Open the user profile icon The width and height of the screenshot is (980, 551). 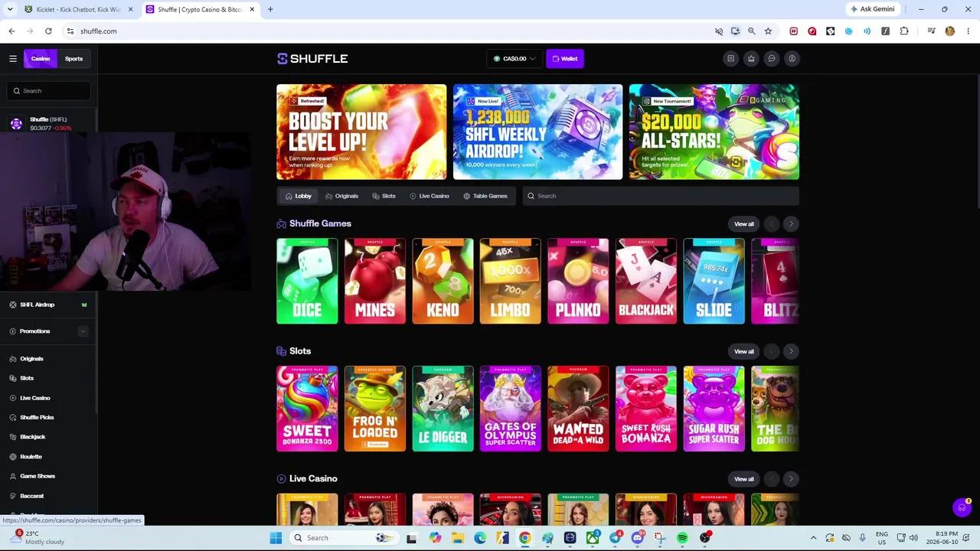pyautogui.click(x=792, y=58)
